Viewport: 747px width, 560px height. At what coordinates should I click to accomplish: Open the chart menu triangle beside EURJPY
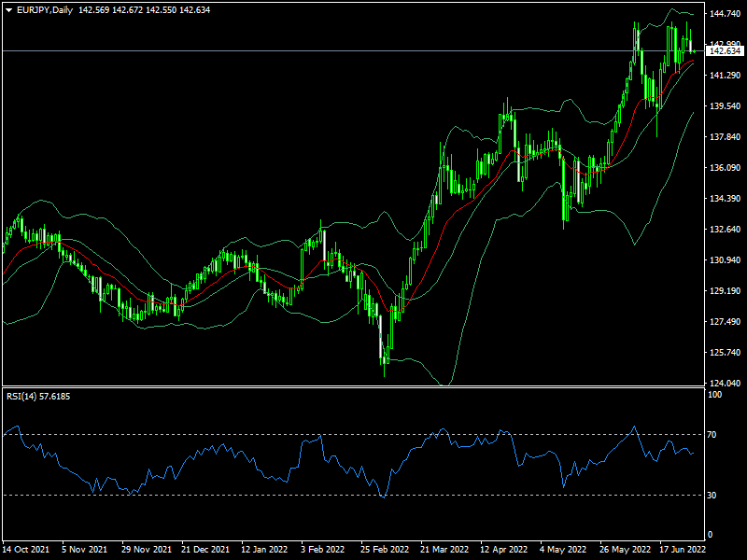coord(8,10)
